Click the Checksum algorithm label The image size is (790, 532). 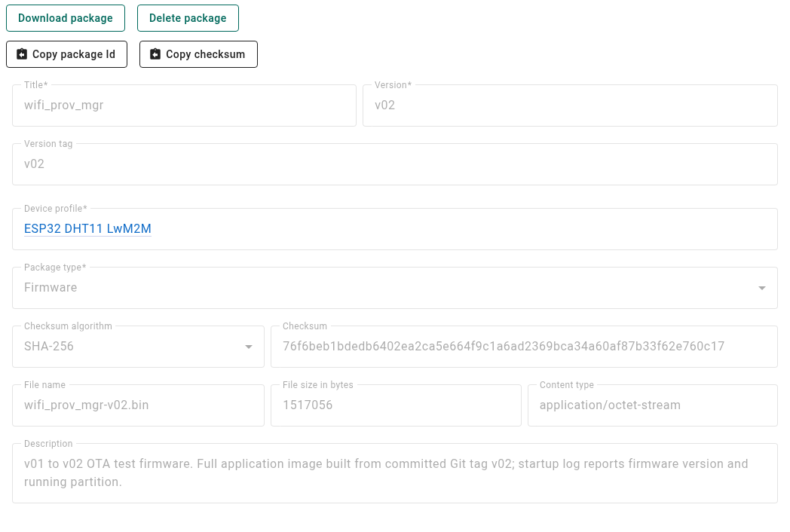68,326
